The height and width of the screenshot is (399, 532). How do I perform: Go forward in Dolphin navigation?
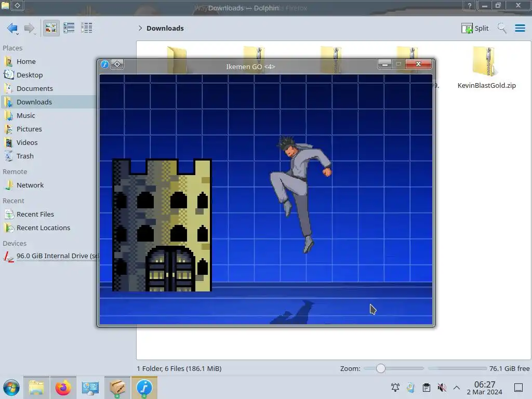pos(30,28)
